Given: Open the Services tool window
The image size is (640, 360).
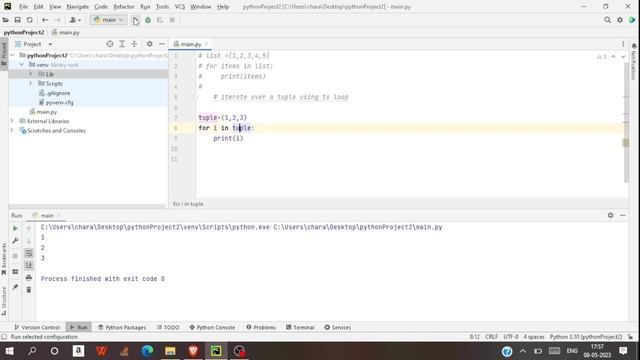Looking at the screenshot, I should 338,327.
